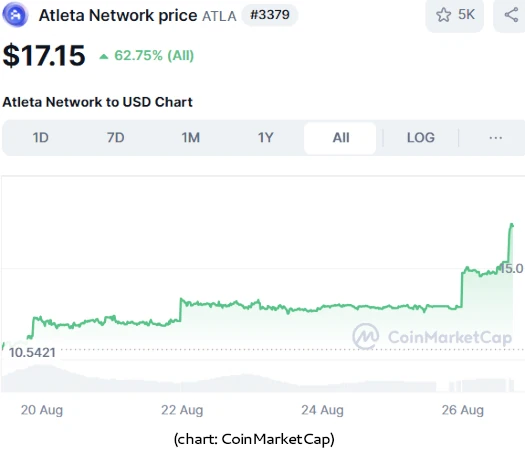The image size is (525, 449).
Task: Select the 1D chart range
Action: pyautogui.click(x=41, y=138)
